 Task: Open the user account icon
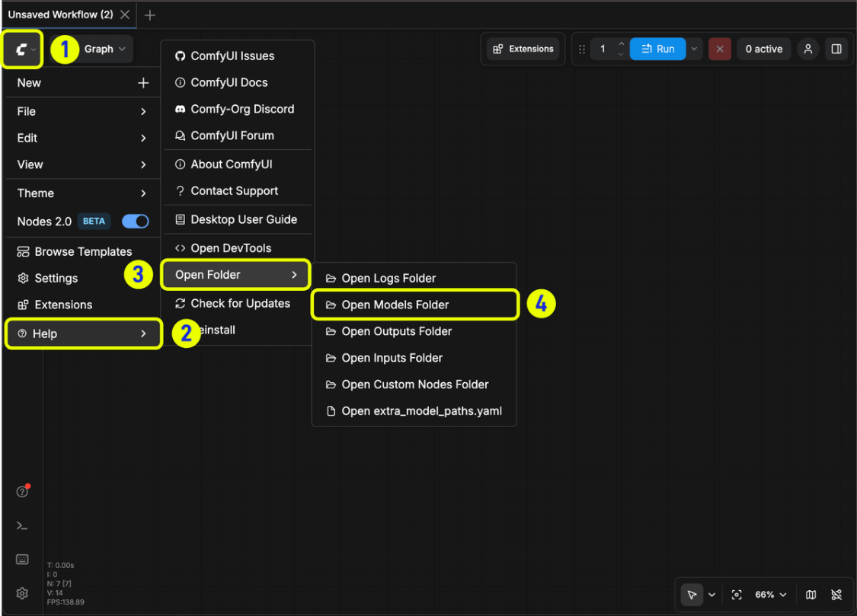tap(807, 49)
